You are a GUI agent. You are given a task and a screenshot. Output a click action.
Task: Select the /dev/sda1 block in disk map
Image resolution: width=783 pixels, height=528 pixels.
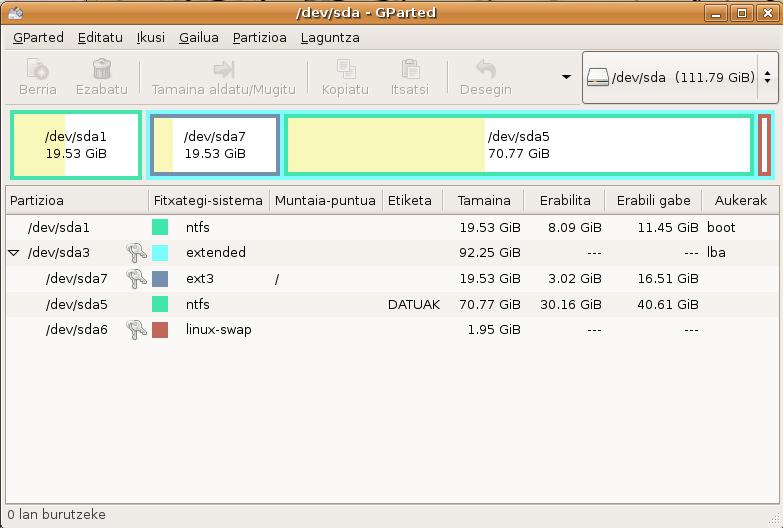(76, 145)
